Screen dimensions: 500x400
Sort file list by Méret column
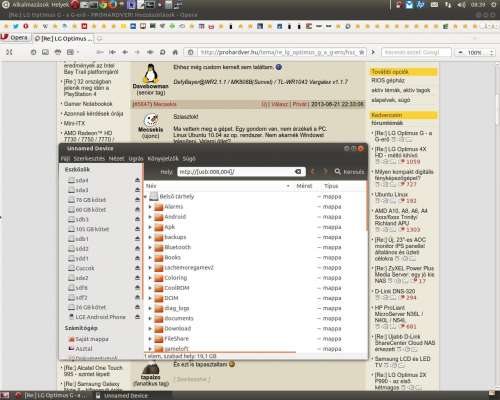[304, 186]
